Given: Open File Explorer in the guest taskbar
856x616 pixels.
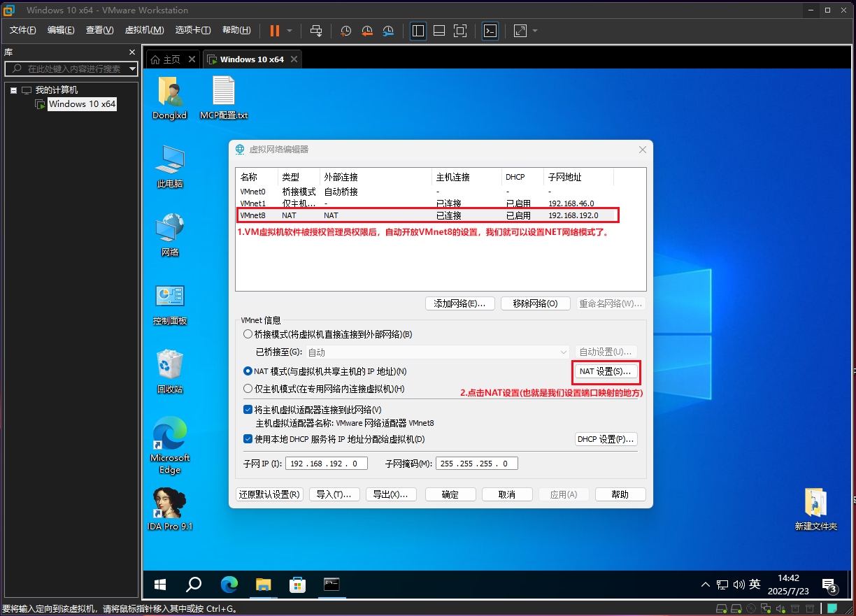Looking at the screenshot, I should tap(263, 585).
